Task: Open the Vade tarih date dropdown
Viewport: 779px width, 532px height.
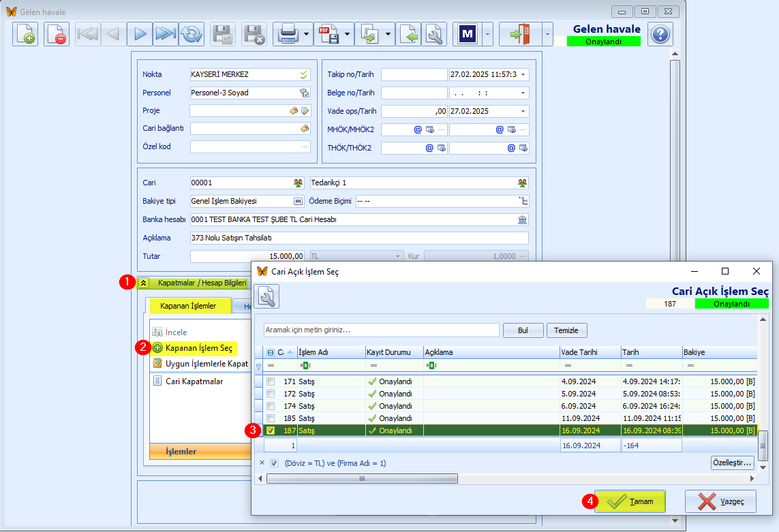Action: 523,111
